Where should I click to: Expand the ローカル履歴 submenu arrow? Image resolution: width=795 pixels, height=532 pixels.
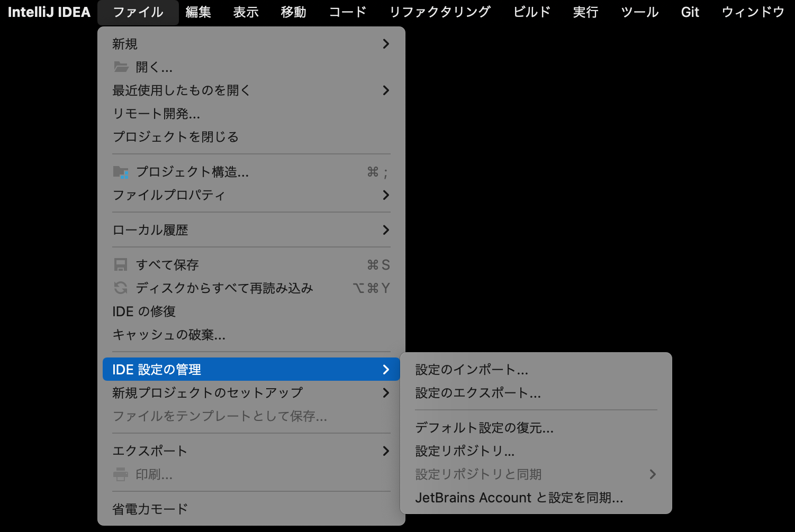pos(386,230)
